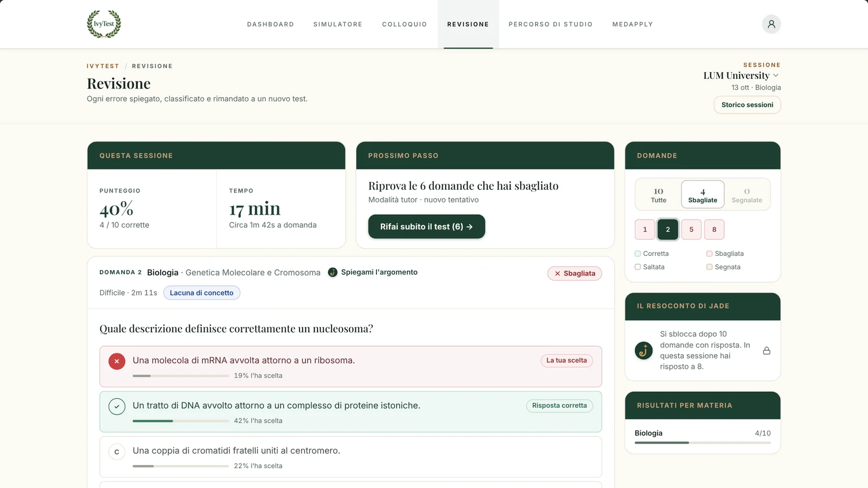Click the lock icon in Jade's report
The image size is (868, 488).
(x=767, y=351)
